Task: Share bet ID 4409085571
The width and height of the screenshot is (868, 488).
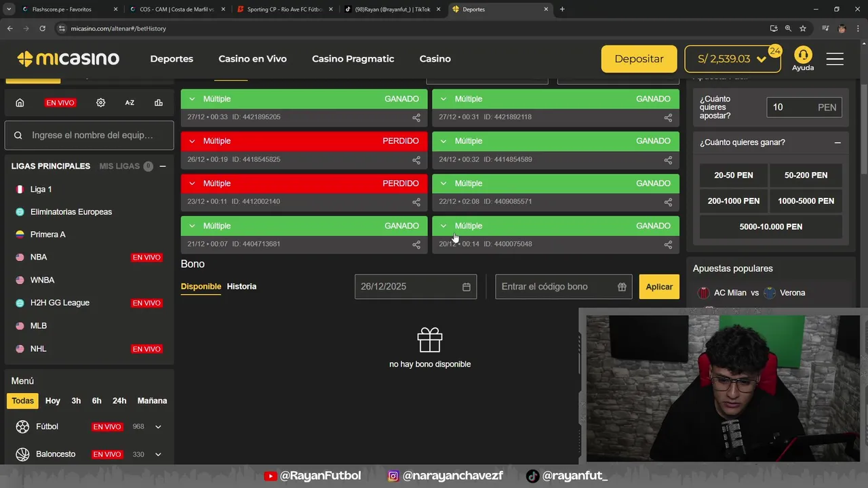Action: (x=668, y=203)
